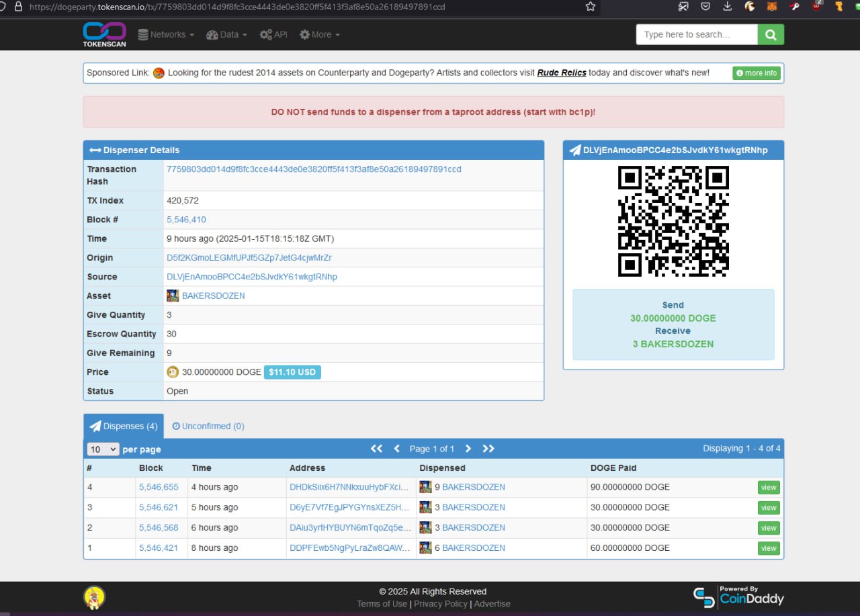Go to the previous dispenses page
The image size is (860, 616).
click(396, 449)
